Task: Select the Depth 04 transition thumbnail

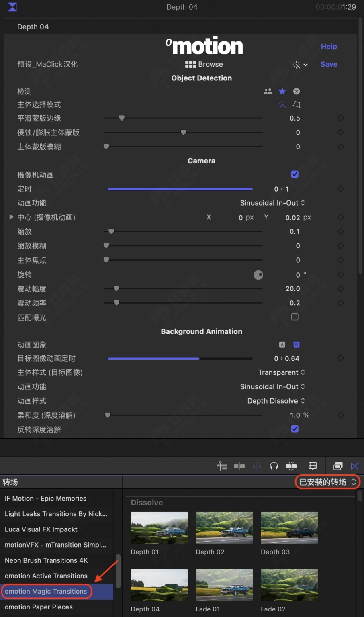Action: point(159,585)
